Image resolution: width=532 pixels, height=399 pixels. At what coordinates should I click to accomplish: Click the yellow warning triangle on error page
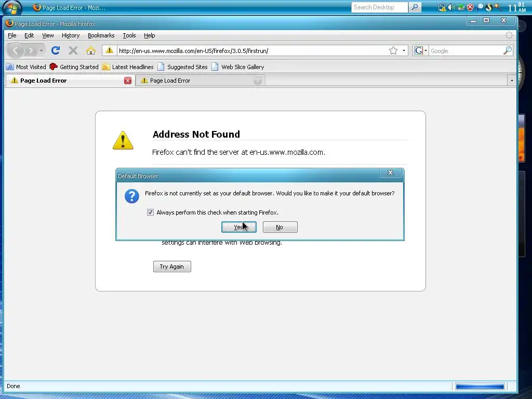(x=123, y=140)
